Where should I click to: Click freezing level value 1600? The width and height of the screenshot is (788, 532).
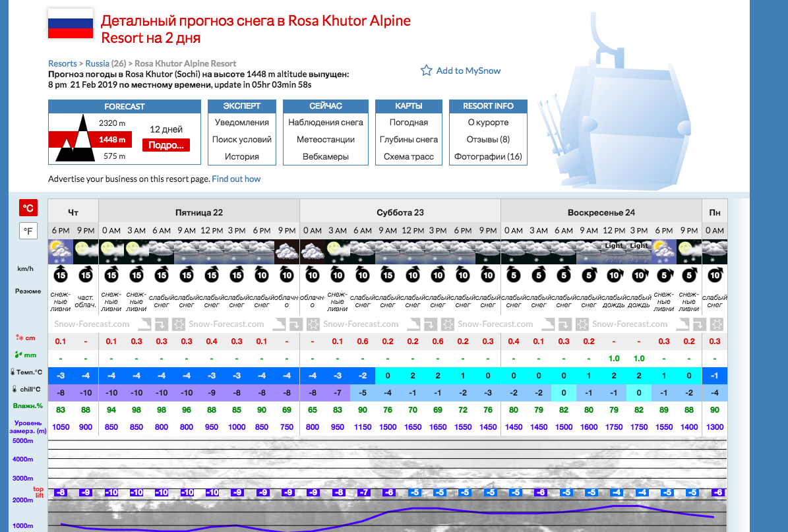click(589, 427)
